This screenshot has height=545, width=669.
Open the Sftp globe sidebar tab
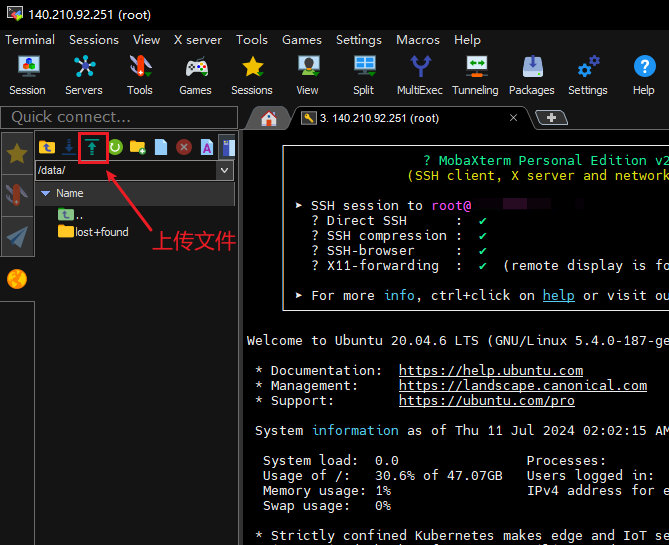pyautogui.click(x=17, y=279)
